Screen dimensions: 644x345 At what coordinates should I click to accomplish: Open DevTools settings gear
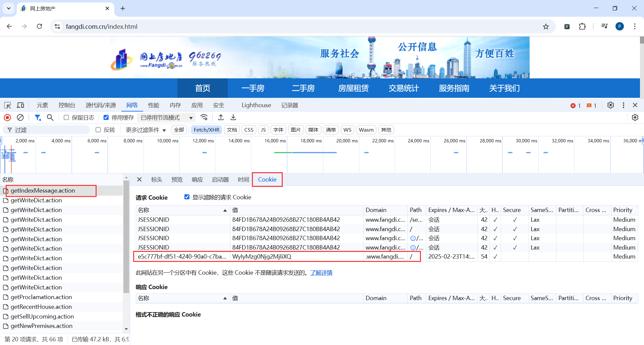(x=611, y=105)
